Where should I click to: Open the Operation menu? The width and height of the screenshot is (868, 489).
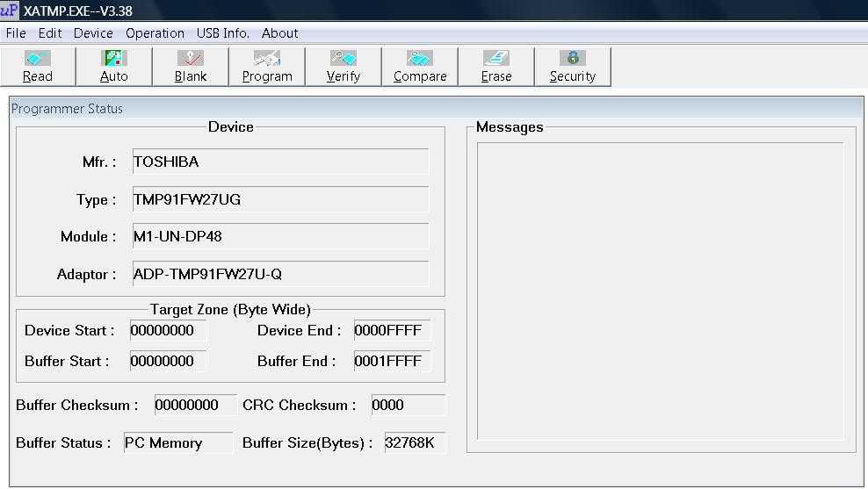click(155, 33)
